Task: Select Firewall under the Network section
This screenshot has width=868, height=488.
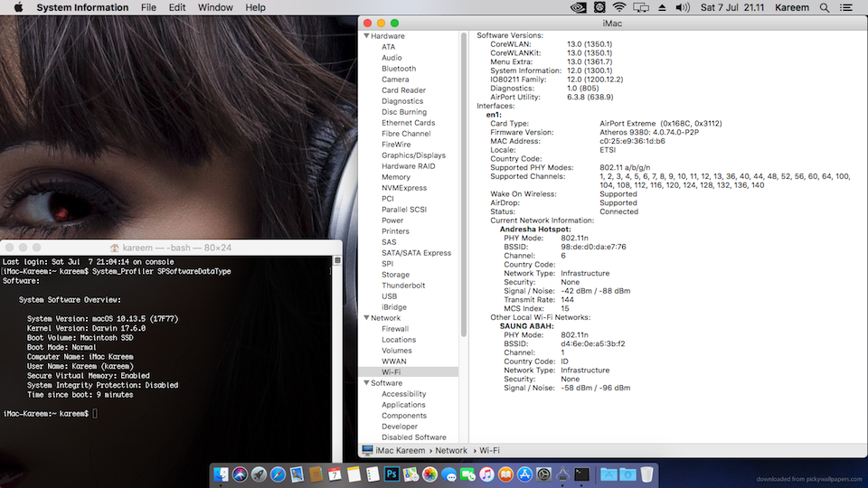Action: click(395, 329)
